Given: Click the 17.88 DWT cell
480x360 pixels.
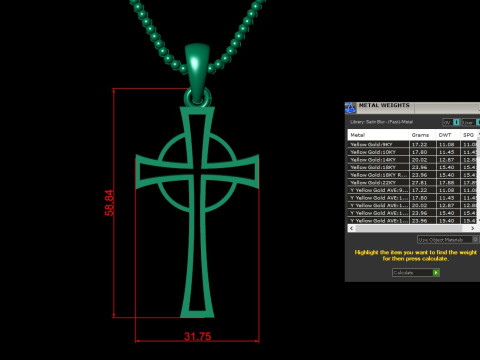Looking at the screenshot, I should (x=448, y=183).
